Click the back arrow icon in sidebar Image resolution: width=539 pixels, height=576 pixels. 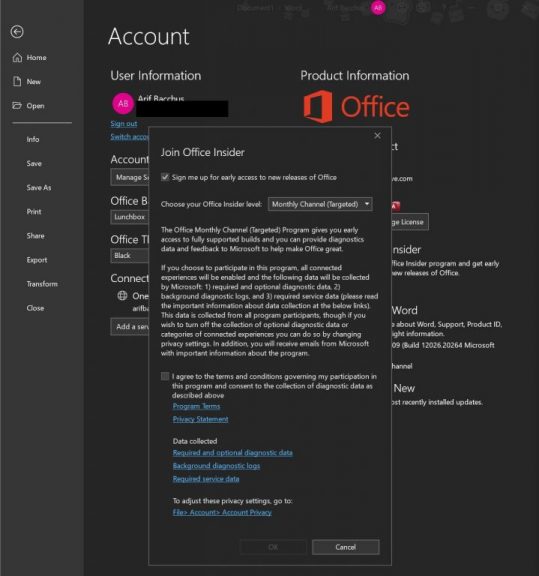pyautogui.click(x=17, y=32)
